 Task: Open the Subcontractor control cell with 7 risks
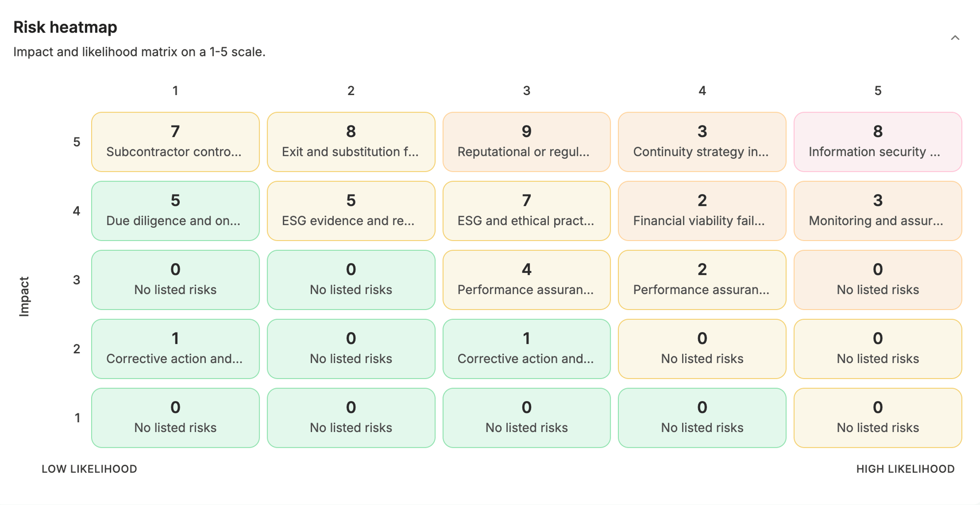click(175, 142)
